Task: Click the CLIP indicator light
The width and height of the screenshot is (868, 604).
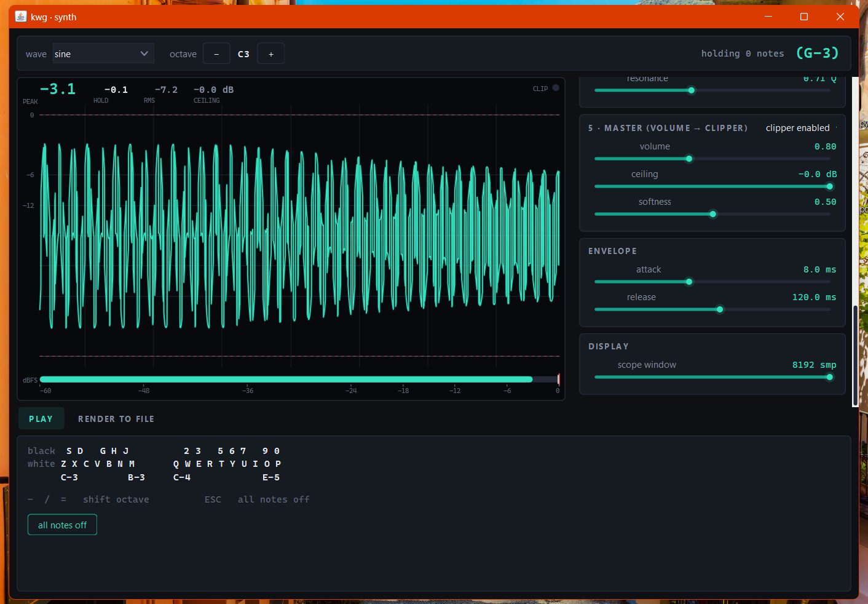Action: coord(556,88)
